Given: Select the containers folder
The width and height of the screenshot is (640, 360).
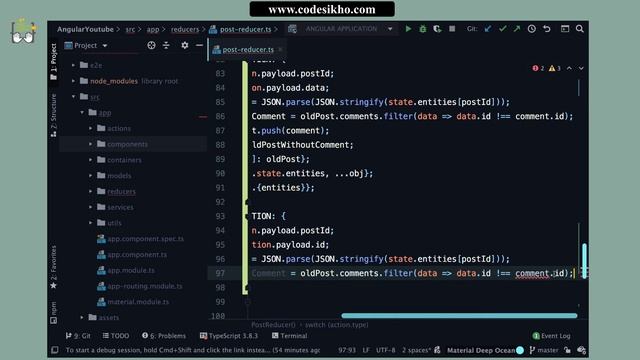Looking at the screenshot, I should (124, 160).
